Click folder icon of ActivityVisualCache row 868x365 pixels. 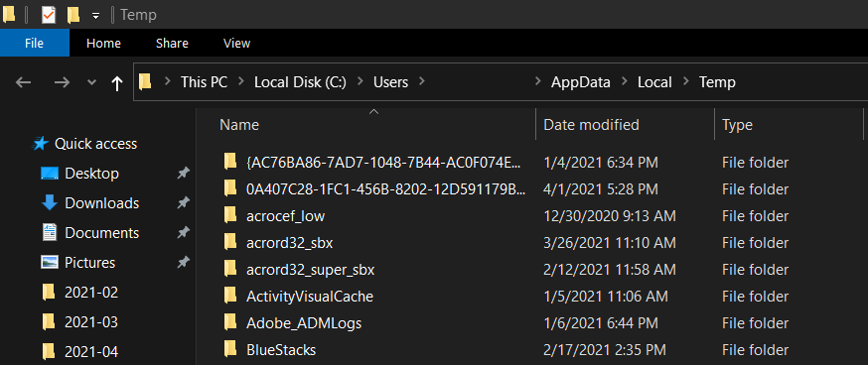(230, 296)
